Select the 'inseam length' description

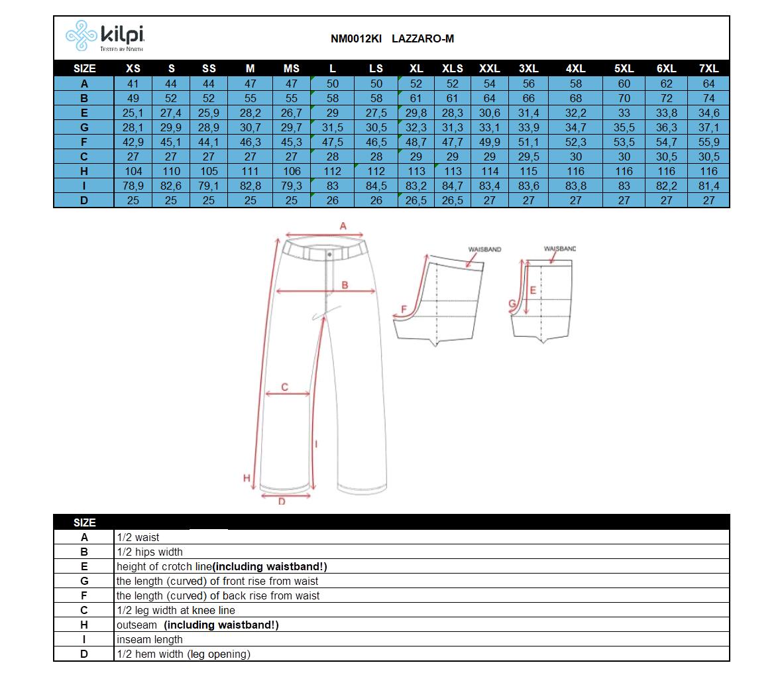(x=150, y=639)
